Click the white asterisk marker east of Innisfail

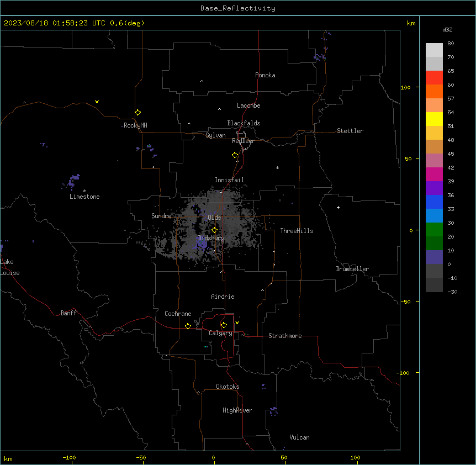coord(277,167)
